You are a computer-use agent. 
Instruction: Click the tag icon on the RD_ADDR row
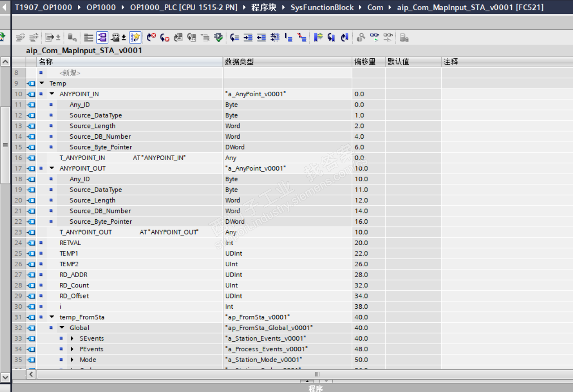click(x=31, y=275)
